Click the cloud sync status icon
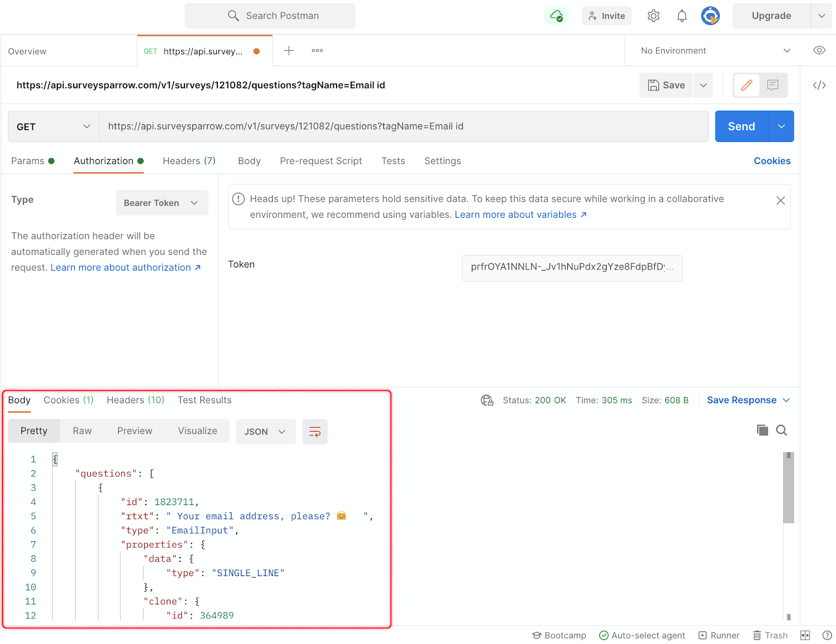 tap(556, 16)
